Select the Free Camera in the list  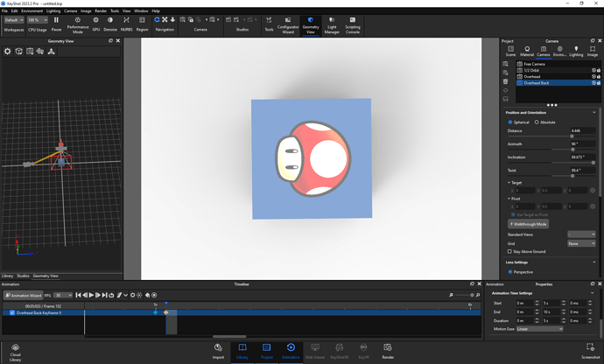(x=558, y=64)
